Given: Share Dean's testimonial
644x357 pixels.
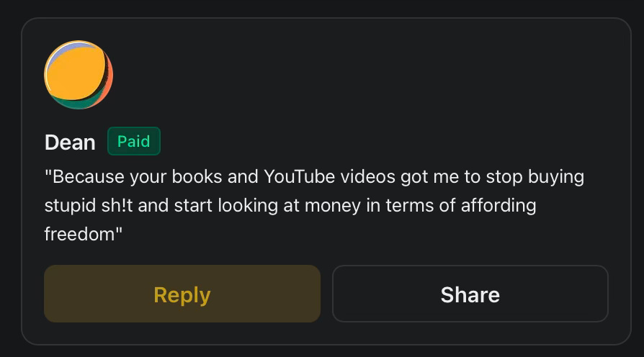Looking at the screenshot, I should (x=470, y=294).
